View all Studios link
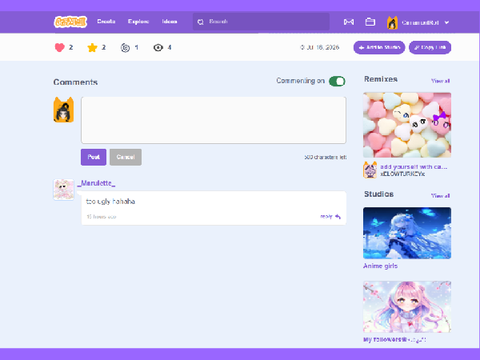The width and height of the screenshot is (480, 360). [x=440, y=196]
